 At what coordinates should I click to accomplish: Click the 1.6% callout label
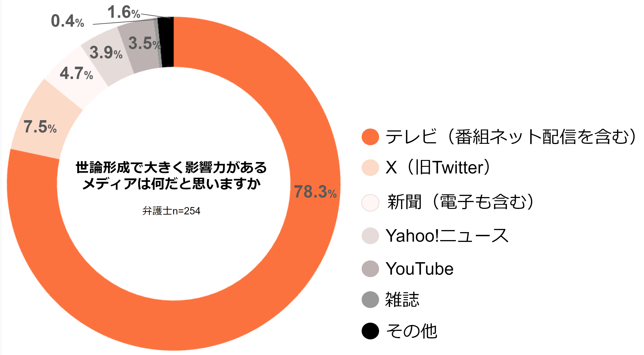point(124,12)
